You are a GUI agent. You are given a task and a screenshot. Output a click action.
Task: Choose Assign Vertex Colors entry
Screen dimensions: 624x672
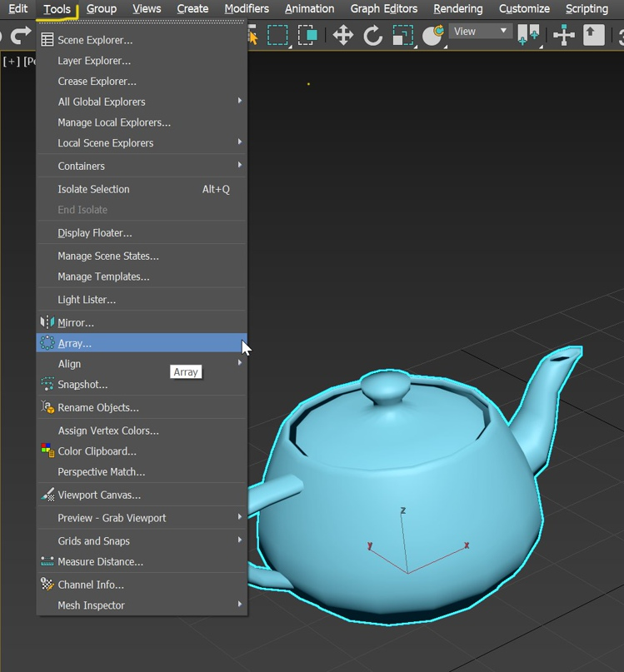pyautogui.click(x=142, y=431)
